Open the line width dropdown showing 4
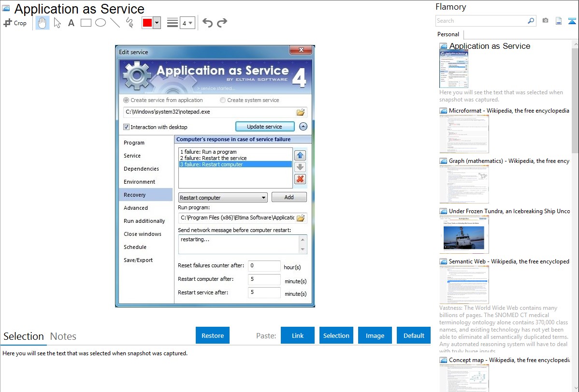The height and width of the screenshot is (392, 579). (187, 23)
